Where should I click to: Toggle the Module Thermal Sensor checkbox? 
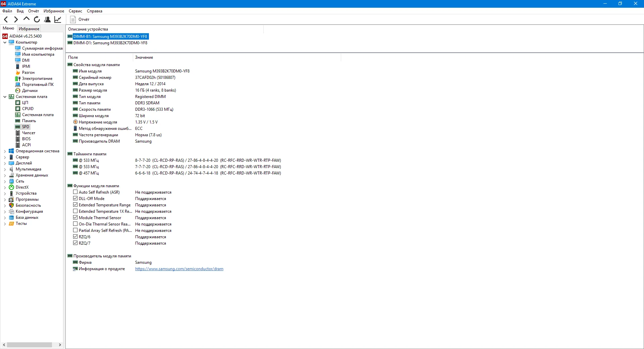(x=75, y=218)
